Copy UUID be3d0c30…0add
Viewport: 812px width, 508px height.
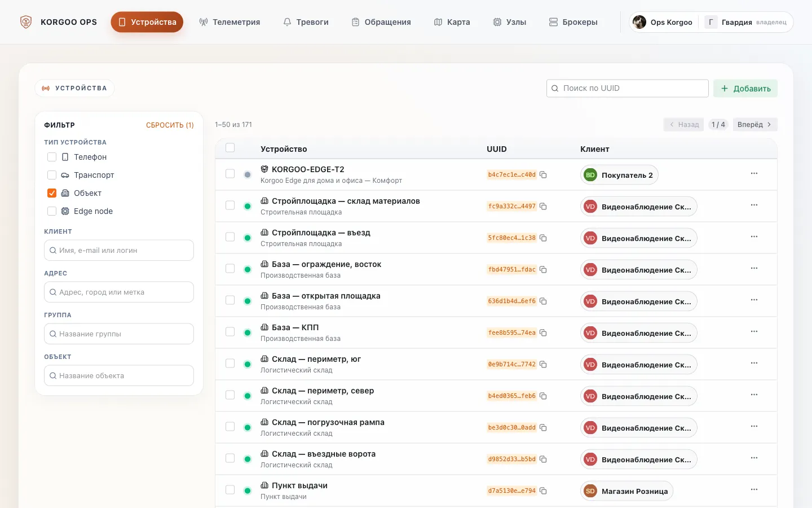pyautogui.click(x=543, y=428)
